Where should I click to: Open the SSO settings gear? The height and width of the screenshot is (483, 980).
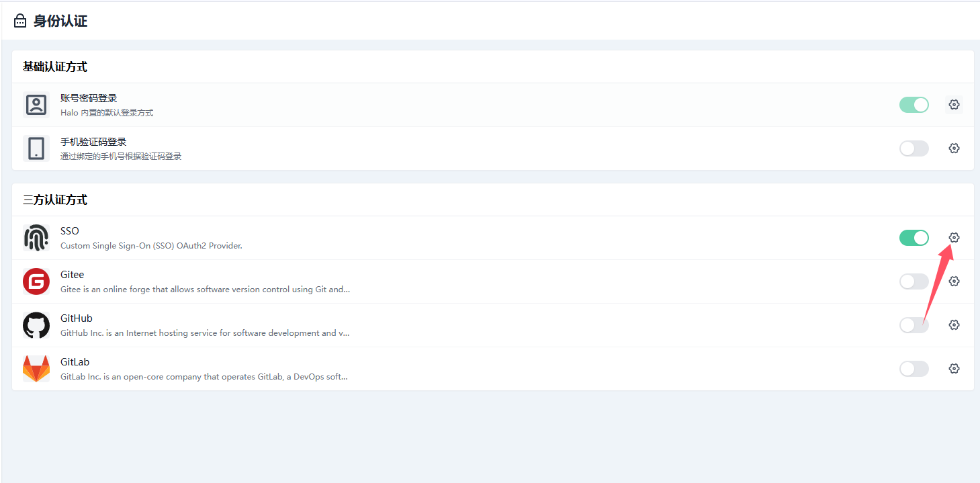coord(954,238)
